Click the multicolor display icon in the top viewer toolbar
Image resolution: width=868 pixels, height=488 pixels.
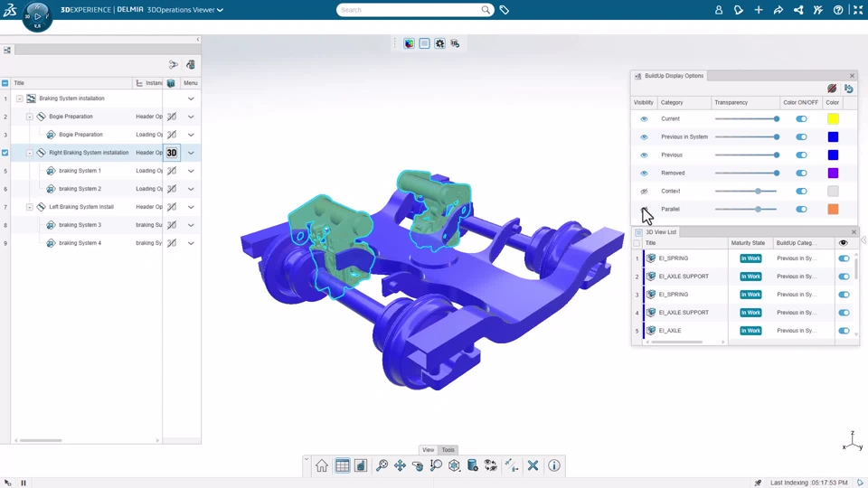pyautogui.click(x=409, y=43)
